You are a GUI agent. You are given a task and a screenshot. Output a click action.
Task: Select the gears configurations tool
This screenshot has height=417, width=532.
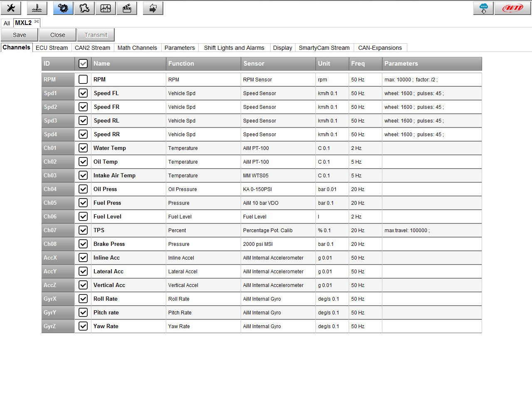tap(63, 8)
